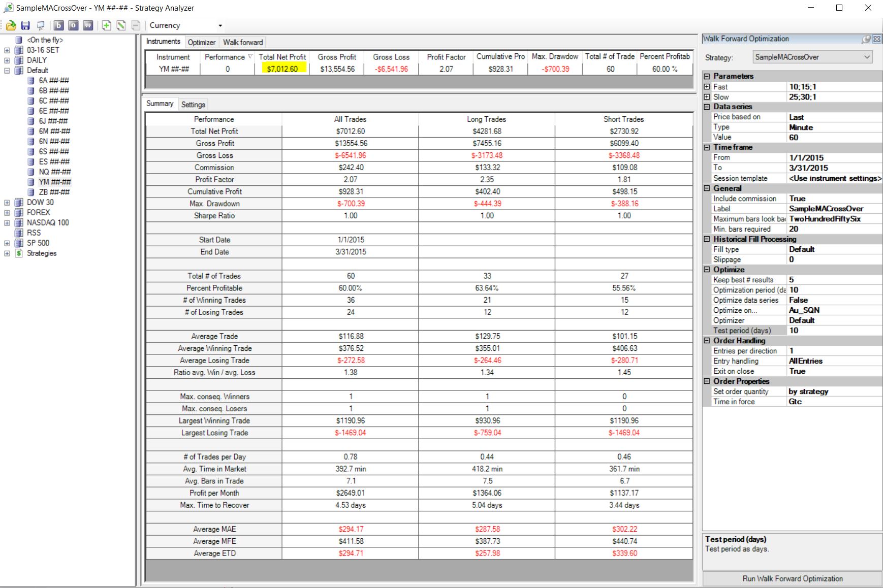Click the icon beside '<On the fly>'

pyautogui.click(x=19, y=40)
